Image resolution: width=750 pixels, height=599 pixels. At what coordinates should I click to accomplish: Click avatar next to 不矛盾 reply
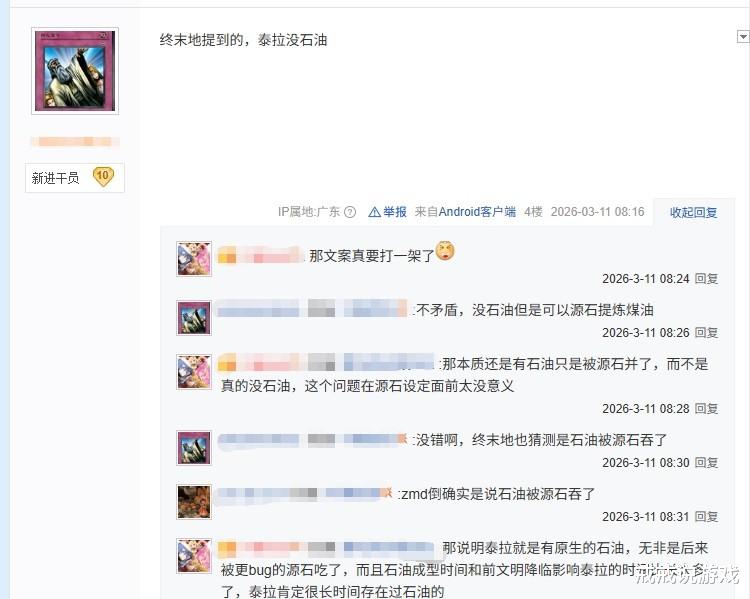(x=194, y=318)
